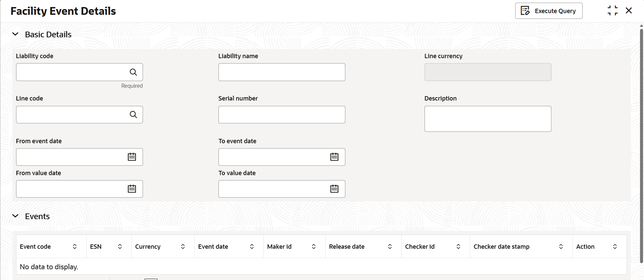Image resolution: width=644 pixels, height=280 pixels.
Task: Sort the Currency column
Action: (x=183, y=247)
